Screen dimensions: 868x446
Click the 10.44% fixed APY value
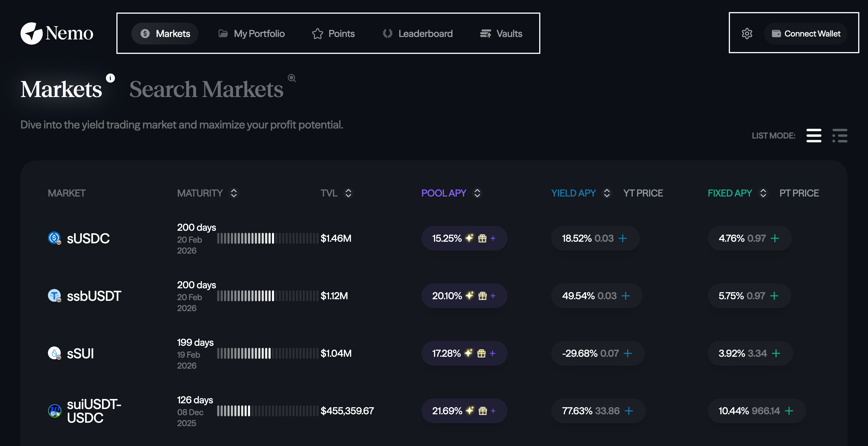coord(734,411)
